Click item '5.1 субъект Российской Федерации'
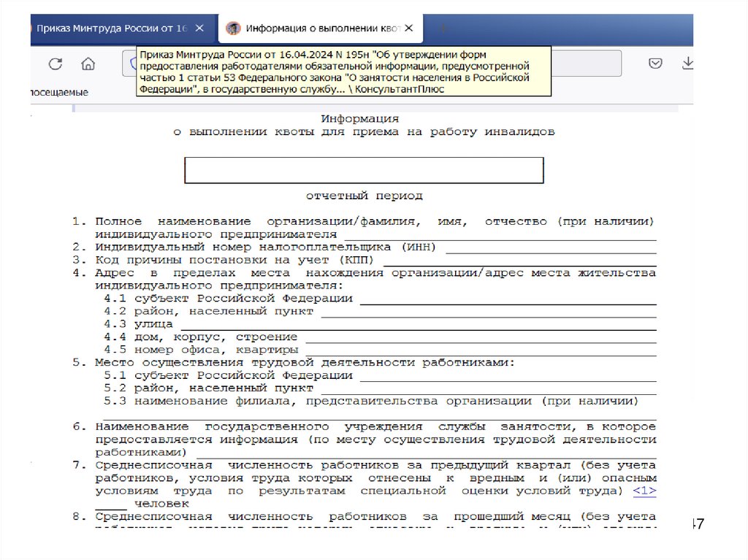 point(229,376)
